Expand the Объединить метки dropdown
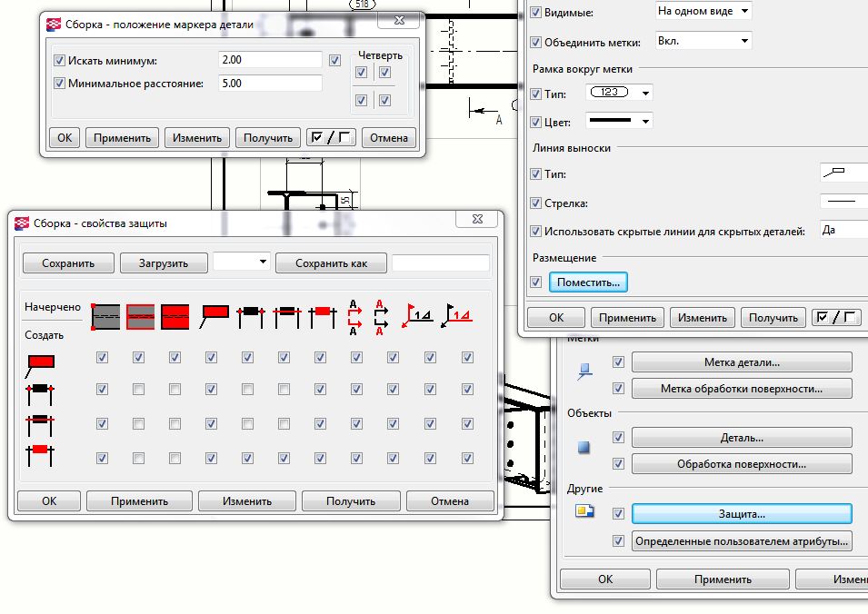This screenshot has height=614, width=868. [x=703, y=42]
